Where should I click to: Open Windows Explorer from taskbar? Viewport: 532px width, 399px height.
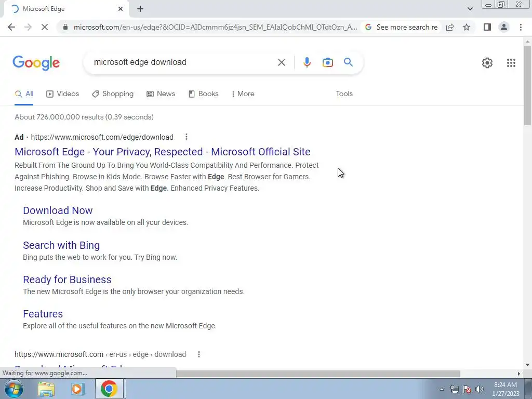46,389
